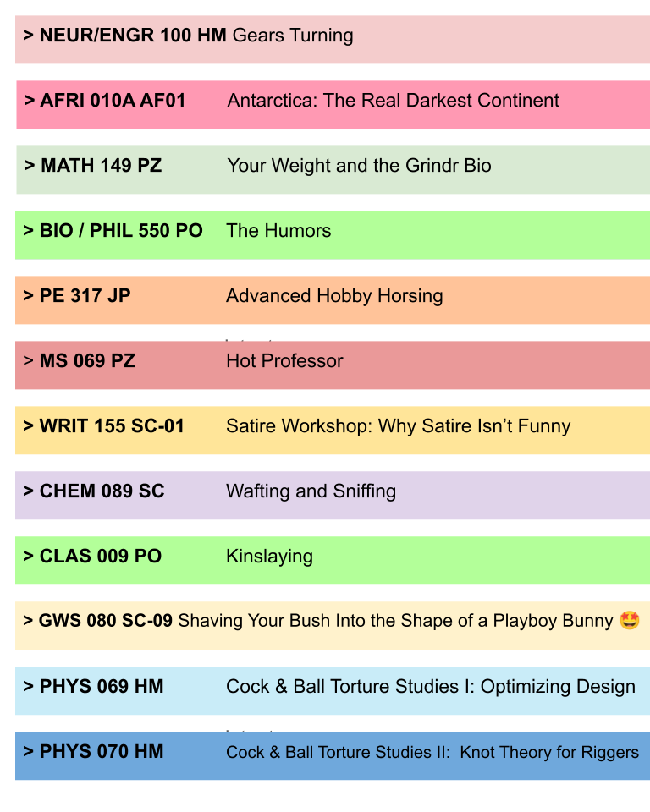Select the 'Gears Turning' course title
This screenshot has height=812, width=650.
[293, 36]
